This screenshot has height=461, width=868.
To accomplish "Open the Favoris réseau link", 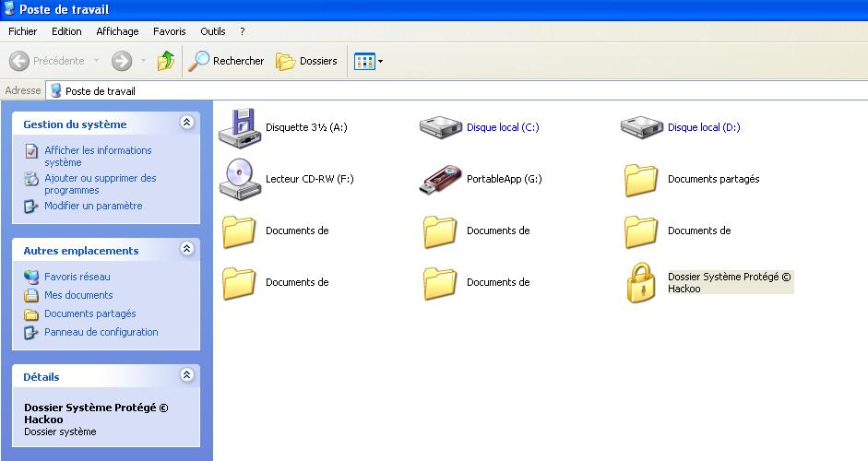I will coord(77,277).
